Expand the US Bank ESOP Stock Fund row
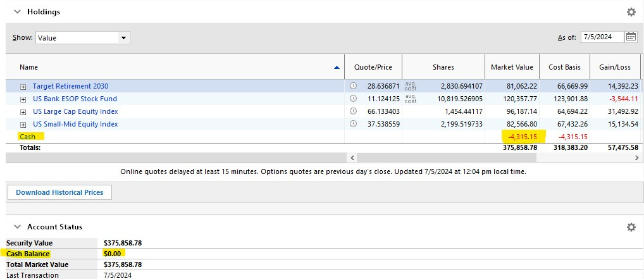Image resolution: width=644 pixels, height=279 pixels. point(23,99)
